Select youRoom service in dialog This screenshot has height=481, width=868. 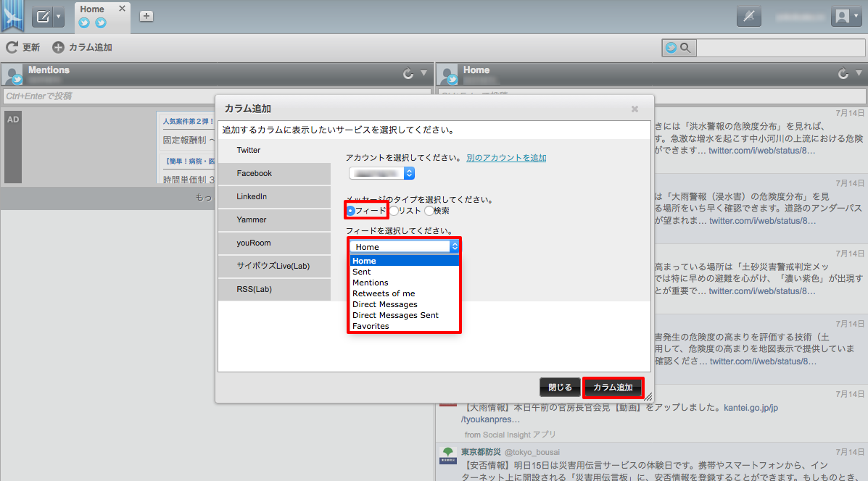[275, 243]
